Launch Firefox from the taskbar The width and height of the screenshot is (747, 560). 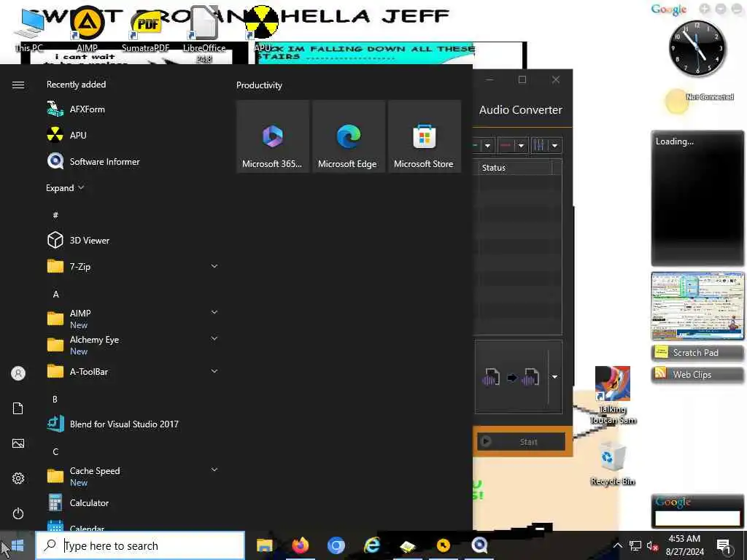coord(300,545)
